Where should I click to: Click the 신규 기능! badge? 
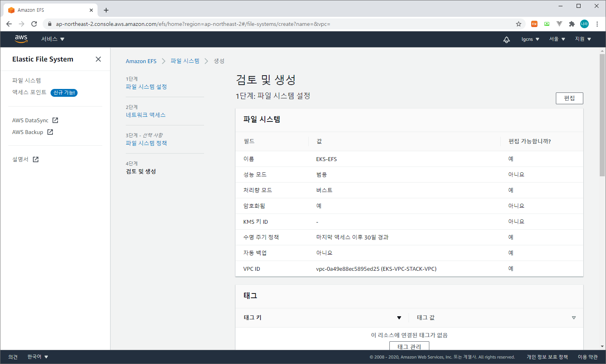point(64,93)
